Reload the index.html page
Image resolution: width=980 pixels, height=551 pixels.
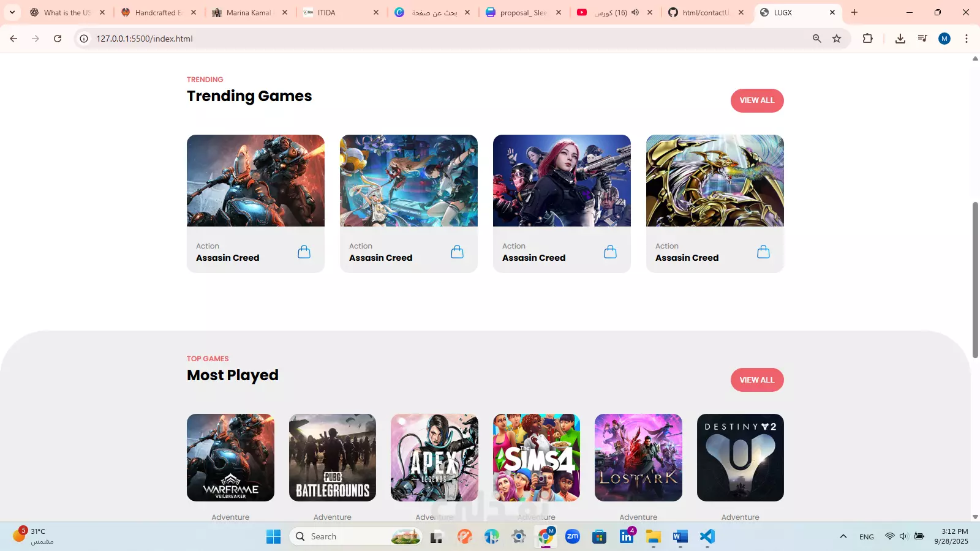[58, 39]
